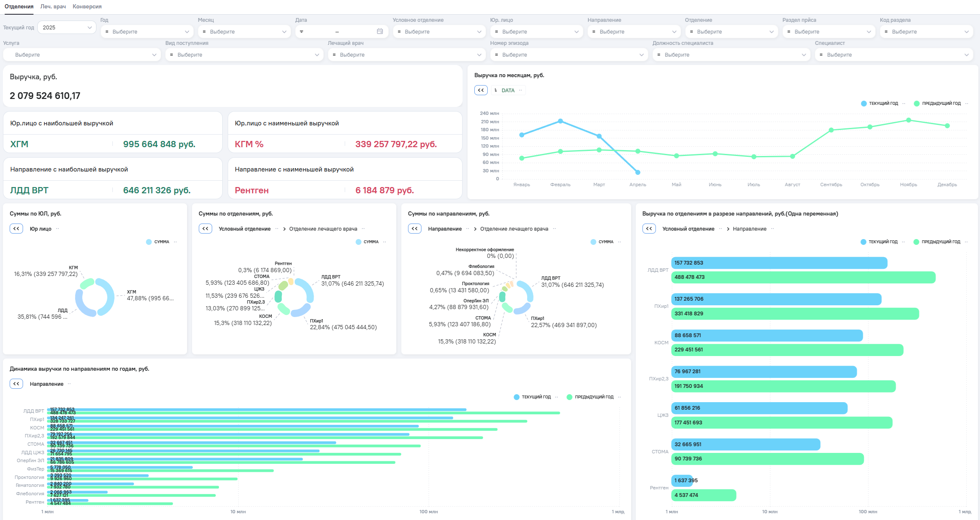Click collapse arrows in Выручка по месяцам chart
The width and height of the screenshot is (980, 520).
point(481,90)
